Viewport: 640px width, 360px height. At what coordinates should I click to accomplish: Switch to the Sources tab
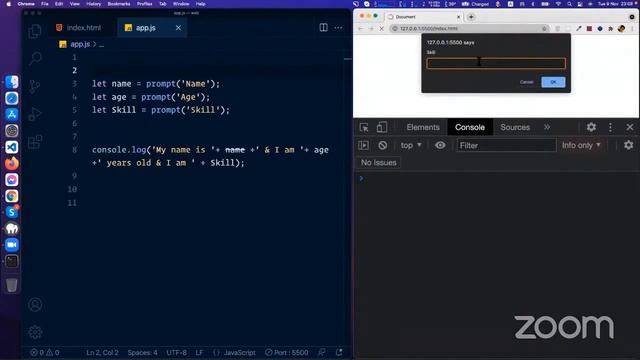click(x=515, y=127)
